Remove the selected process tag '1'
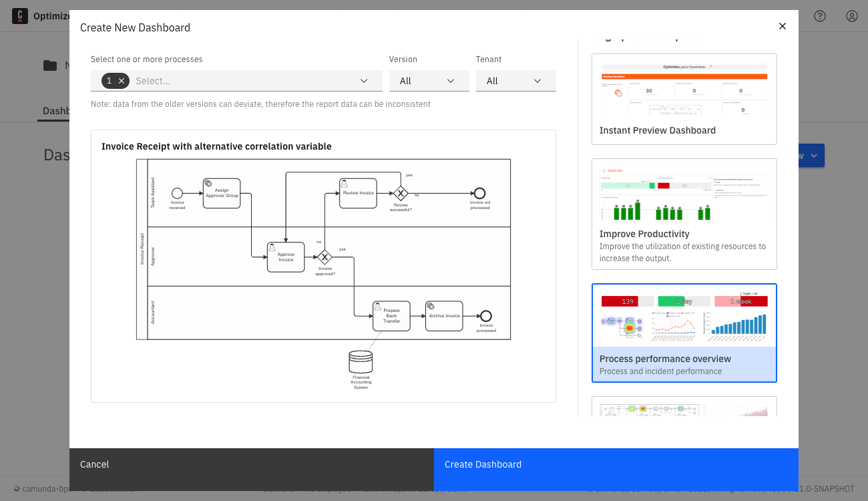868x501 pixels. point(122,81)
